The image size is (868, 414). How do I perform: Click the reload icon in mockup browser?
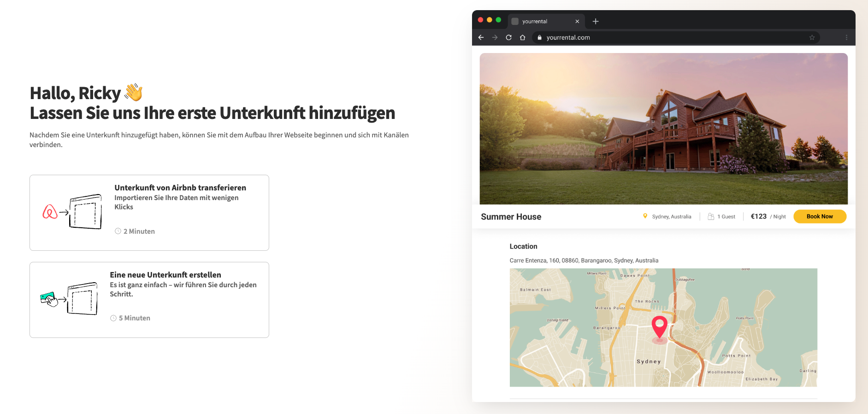(x=508, y=37)
